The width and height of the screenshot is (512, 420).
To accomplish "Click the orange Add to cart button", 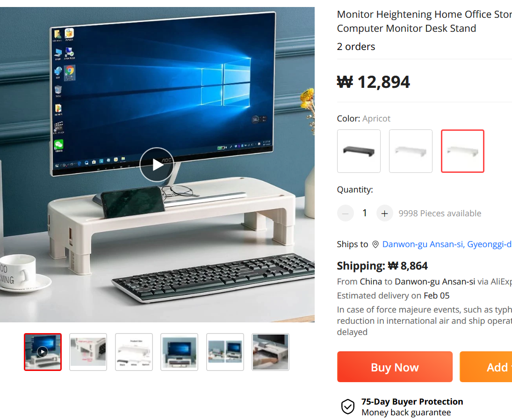I will click(486, 367).
